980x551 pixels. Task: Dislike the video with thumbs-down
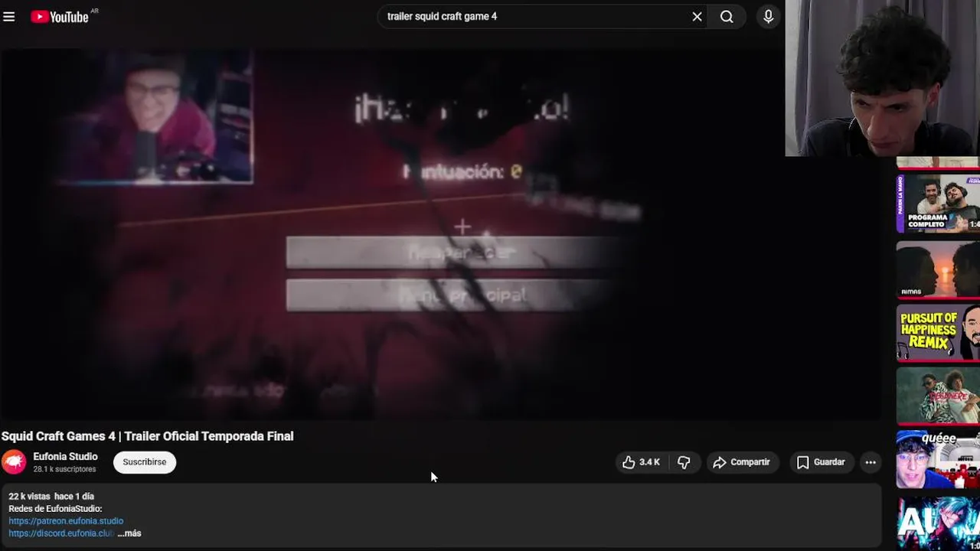684,462
